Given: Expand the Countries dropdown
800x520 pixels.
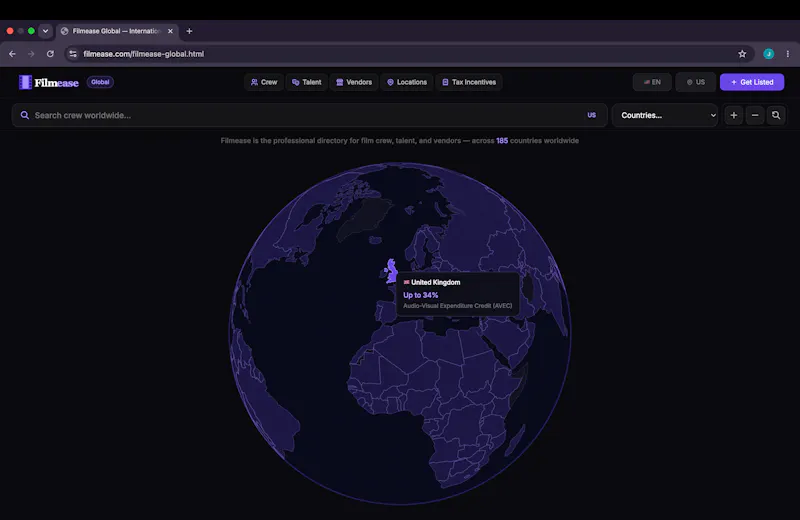Looking at the screenshot, I should point(665,115).
